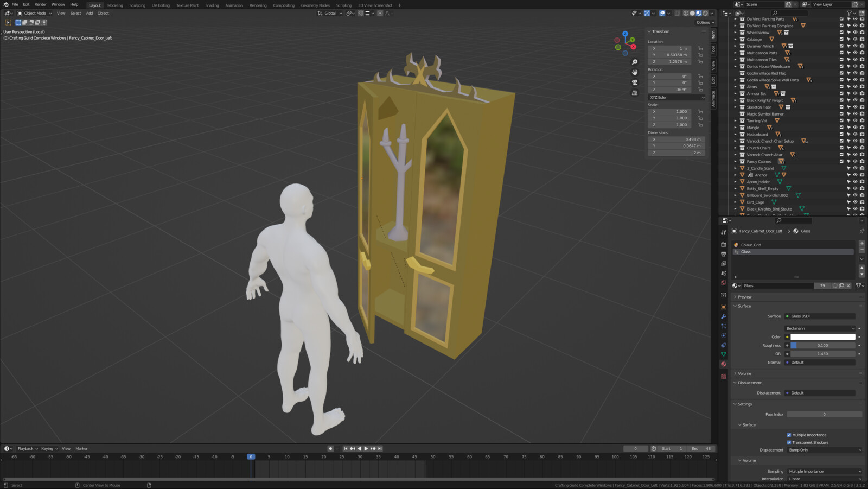868x489 pixels.
Task: Click the zoom view magnifier gizmo
Action: pos(635,62)
